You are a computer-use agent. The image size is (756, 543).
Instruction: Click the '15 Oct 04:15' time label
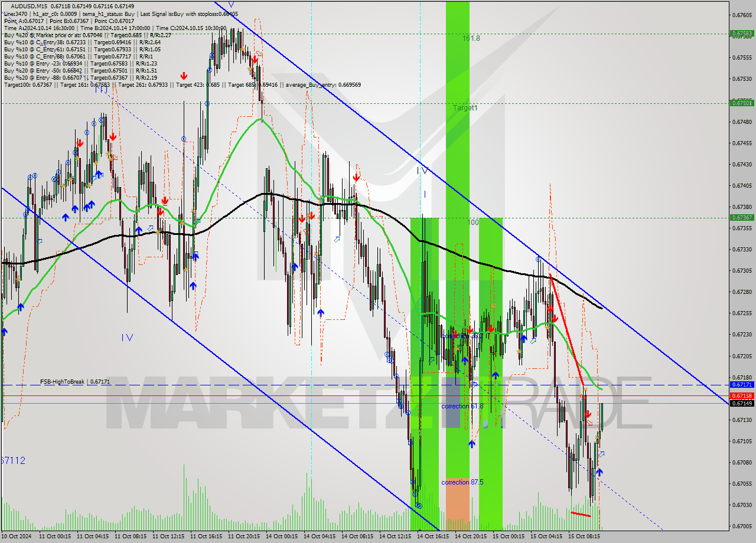546,537
